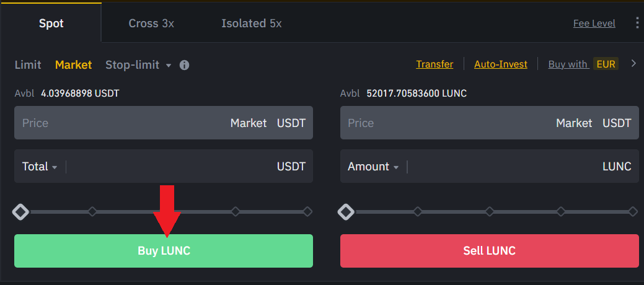The width and height of the screenshot is (644, 285).
Task: Set the sell slider to its last marker
Action: (x=632, y=212)
